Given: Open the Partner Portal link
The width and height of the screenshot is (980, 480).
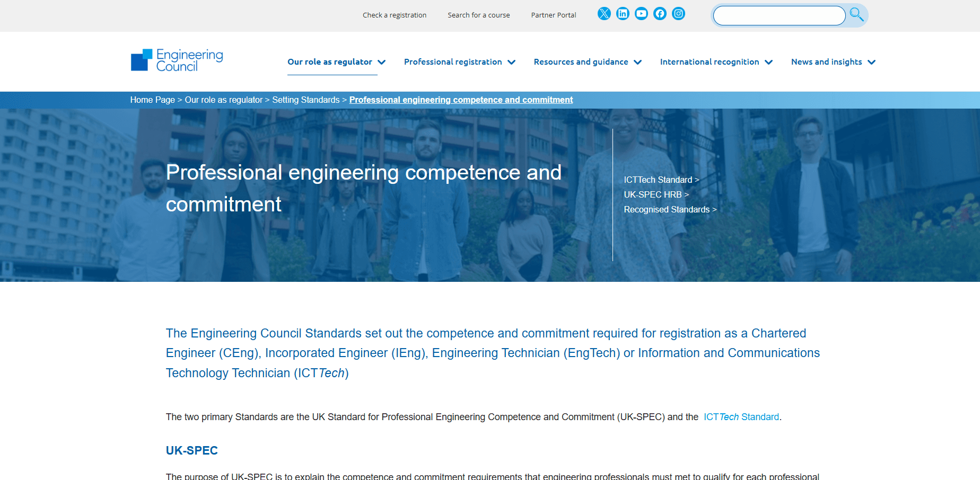Looking at the screenshot, I should pyautogui.click(x=554, y=15).
